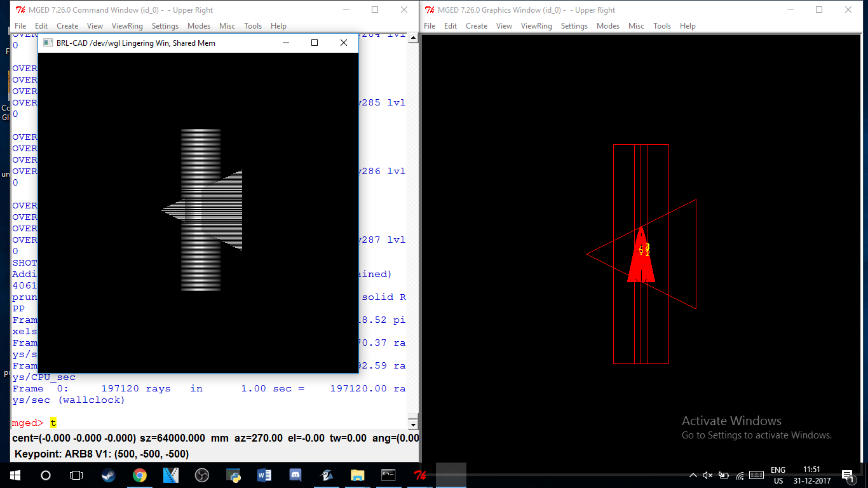Close the BRL-CAD /dev/wgl framebuffer window
This screenshot has height=488, width=868.
click(x=344, y=43)
